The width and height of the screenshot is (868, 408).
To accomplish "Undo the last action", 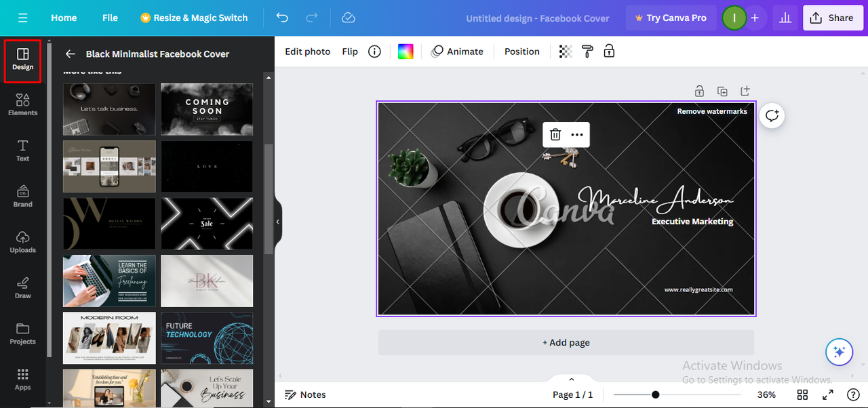I will tap(282, 18).
